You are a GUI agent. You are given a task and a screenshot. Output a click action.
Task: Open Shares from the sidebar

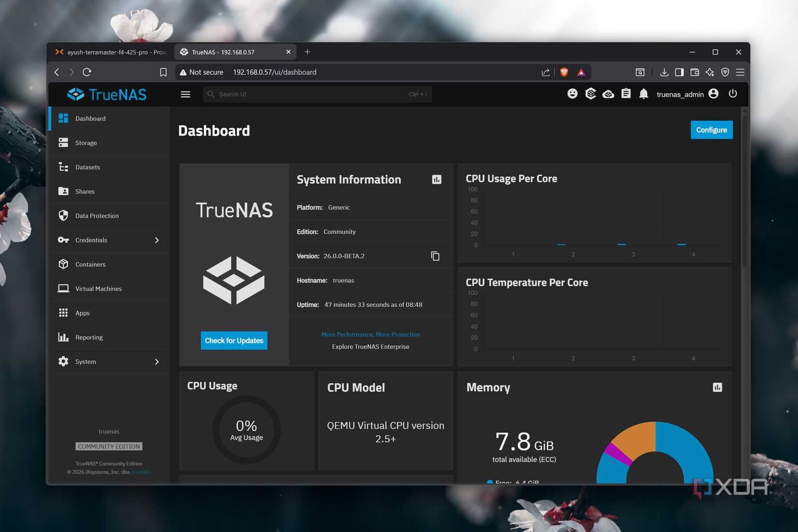pyautogui.click(x=109, y=192)
